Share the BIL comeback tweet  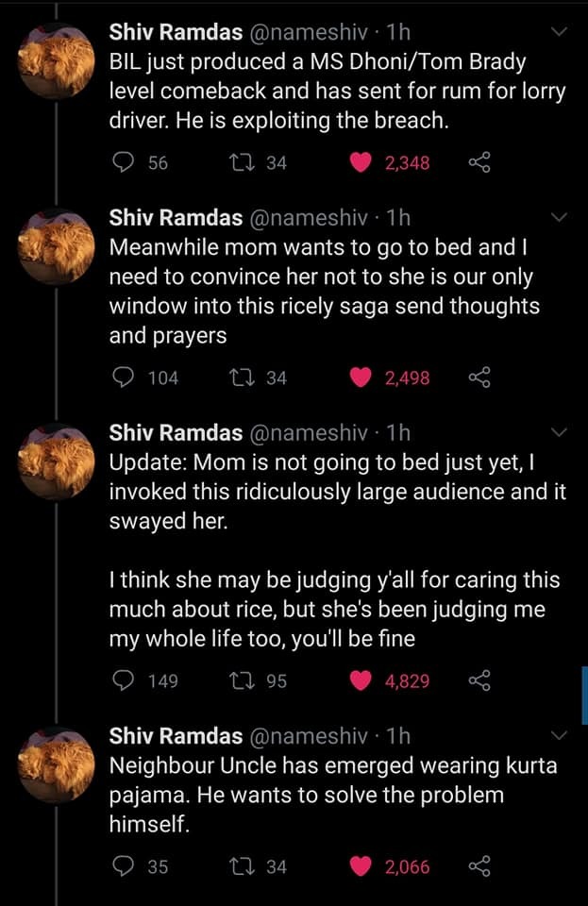click(479, 162)
